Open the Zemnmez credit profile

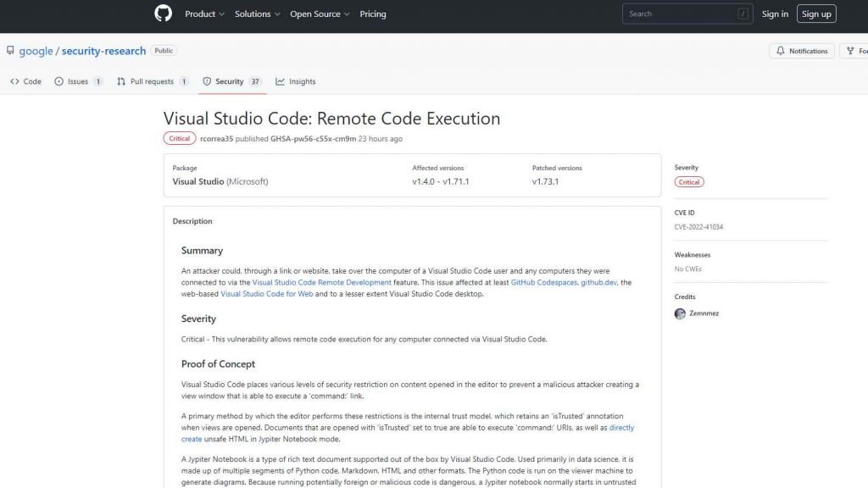pyautogui.click(x=704, y=313)
